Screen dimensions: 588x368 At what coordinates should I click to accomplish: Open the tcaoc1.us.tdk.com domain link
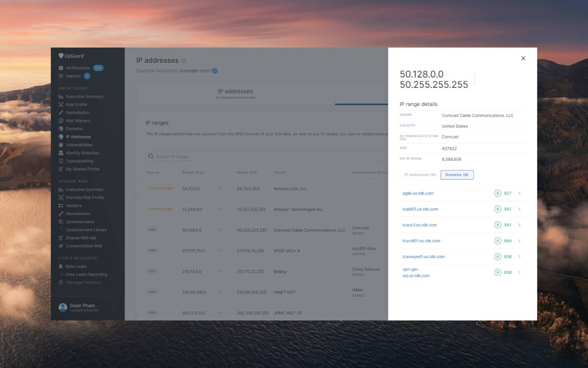point(419,225)
